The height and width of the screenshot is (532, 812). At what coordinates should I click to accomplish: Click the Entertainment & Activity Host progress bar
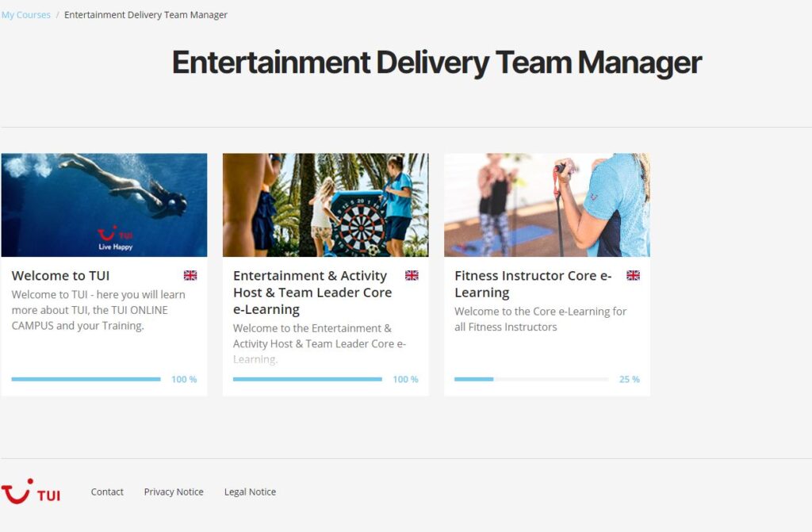click(x=308, y=379)
